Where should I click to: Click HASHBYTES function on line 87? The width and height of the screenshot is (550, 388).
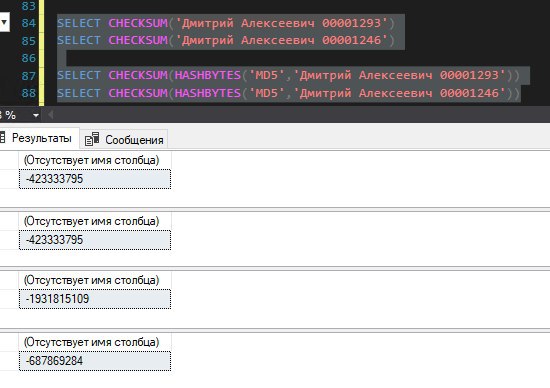208,75
